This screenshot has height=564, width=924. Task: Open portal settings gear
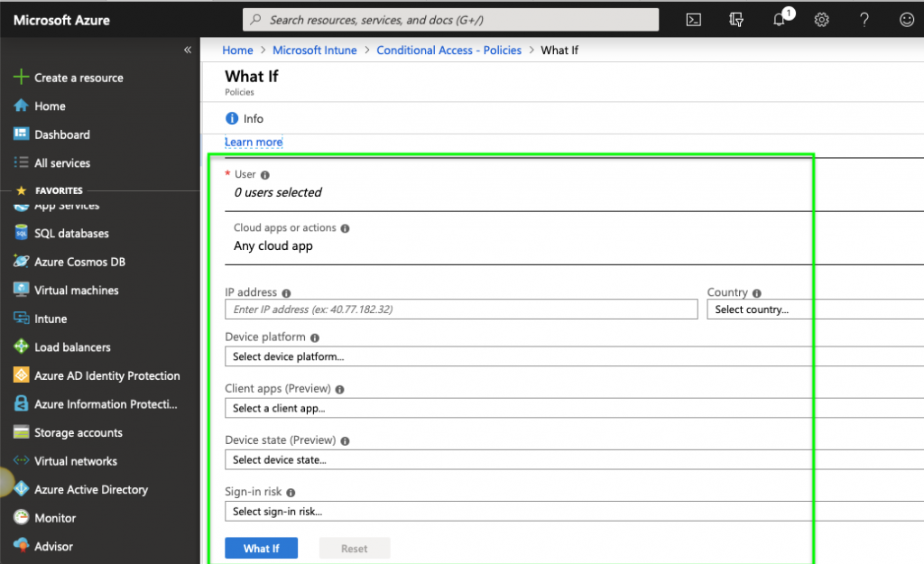click(x=821, y=20)
